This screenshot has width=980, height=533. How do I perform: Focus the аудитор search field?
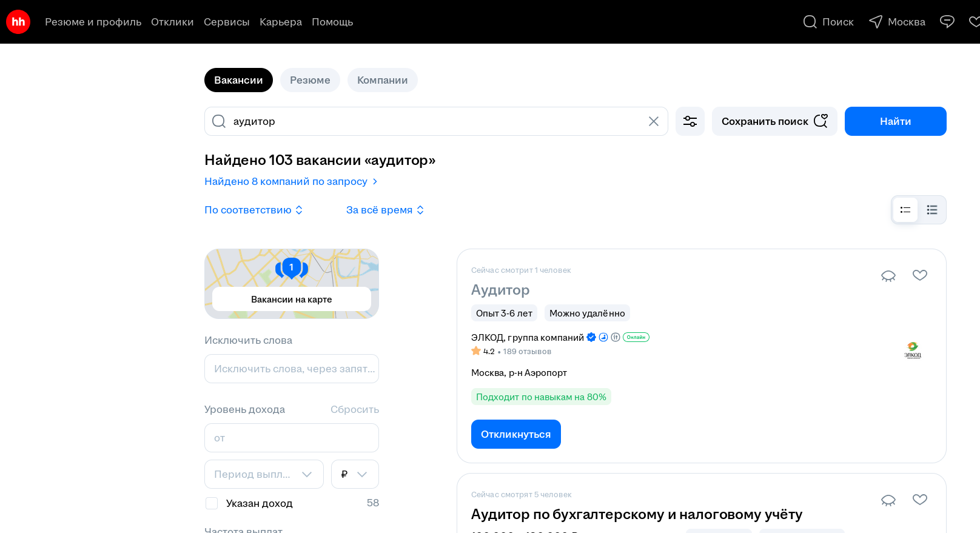[436, 121]
